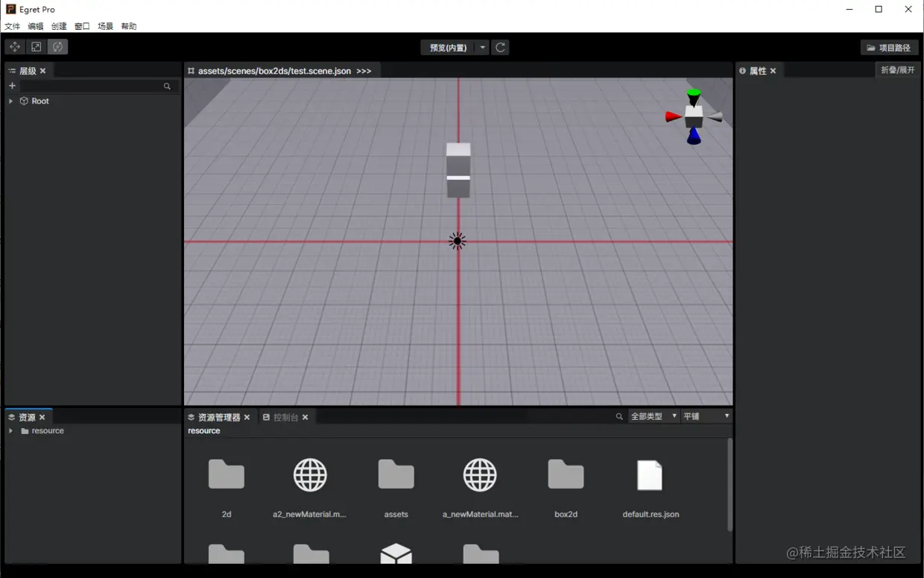Expand the Root node arrow
The image size is (924, 578).
10,101
